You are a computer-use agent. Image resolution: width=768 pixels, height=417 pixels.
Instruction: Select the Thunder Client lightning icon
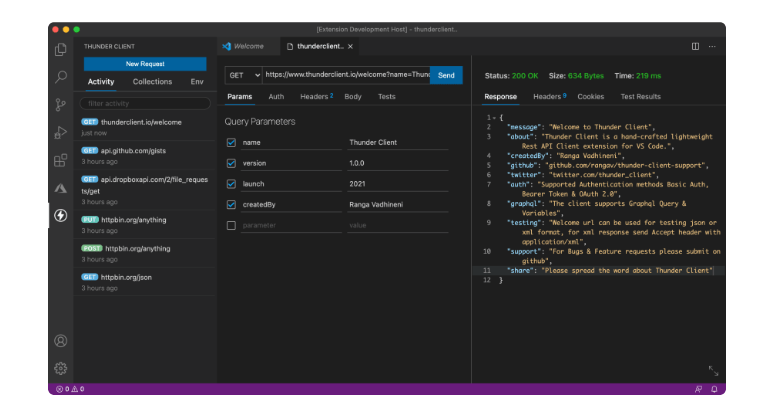(x=61, y=216)
